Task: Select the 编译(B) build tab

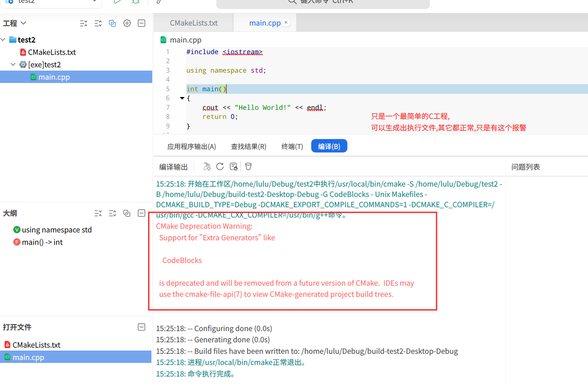Action: [329, 146]
